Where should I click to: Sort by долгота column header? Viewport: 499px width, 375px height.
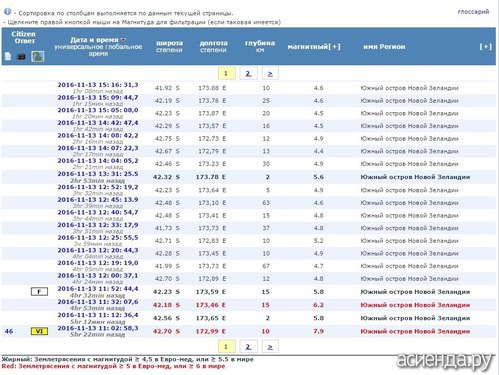click(x=213, y=43)
